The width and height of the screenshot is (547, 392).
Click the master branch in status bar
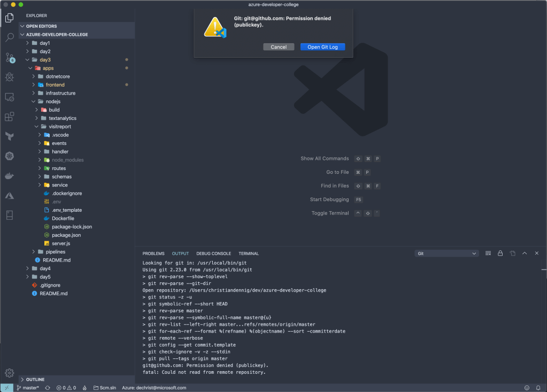(x=27, y=388)
